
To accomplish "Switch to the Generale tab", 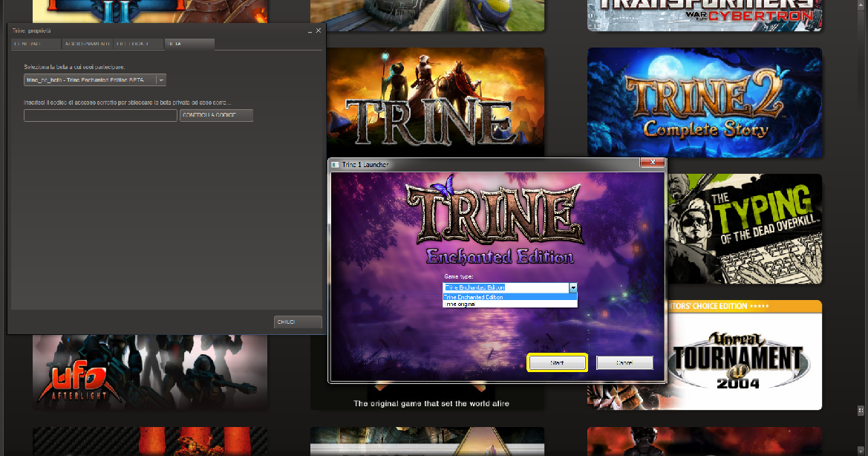I will point(36,45).
